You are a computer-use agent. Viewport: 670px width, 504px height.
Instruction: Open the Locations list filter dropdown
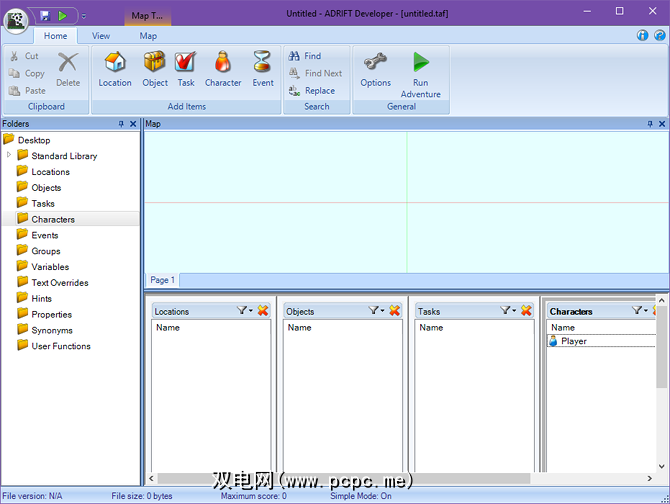click(x=245, y=311)
